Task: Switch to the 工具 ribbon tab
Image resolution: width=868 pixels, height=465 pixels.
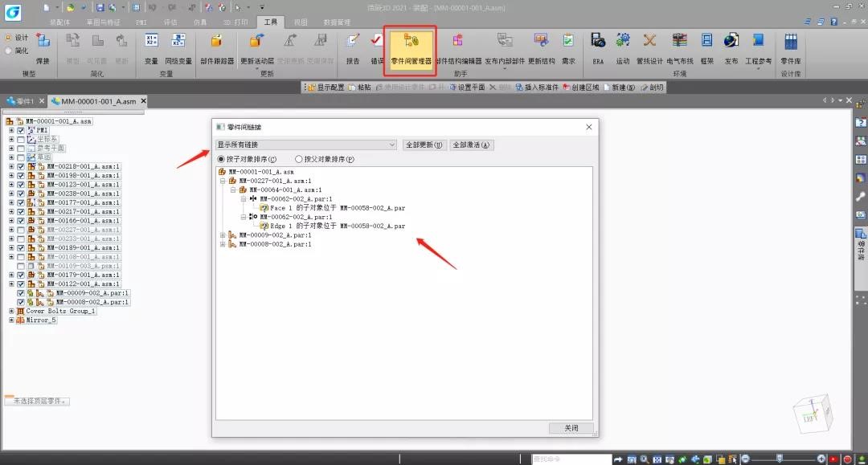Action: (x=271, y=22)
